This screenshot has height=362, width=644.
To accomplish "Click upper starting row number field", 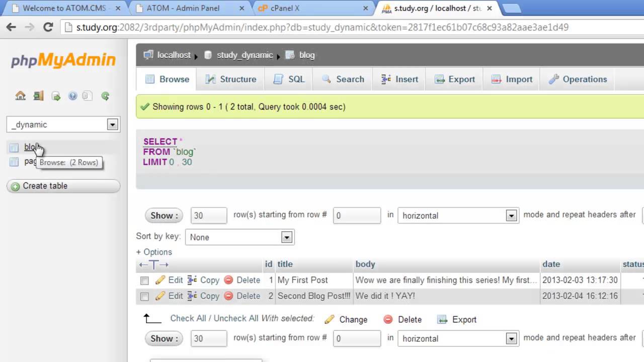I will [357, 215].
